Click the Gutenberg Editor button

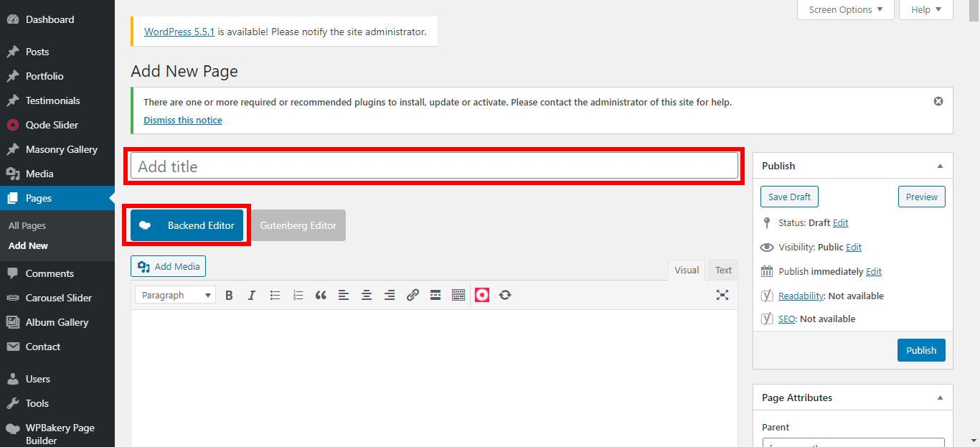pyautogui.click(x=298, y=225)
